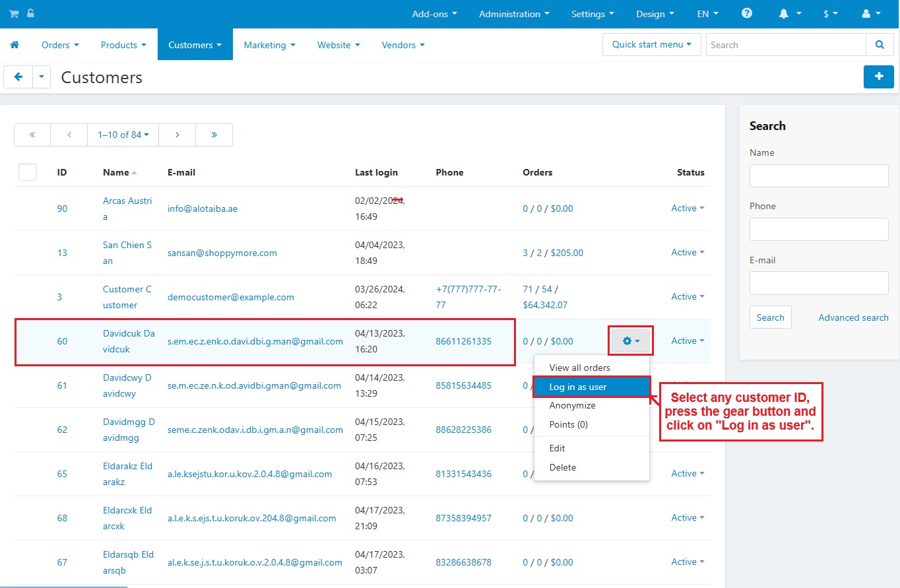Image resolution: width=900 pixels, height=588 pixels.
Task: Toggle the select-all checkbox in table header
Action: [x=28, y=172]
